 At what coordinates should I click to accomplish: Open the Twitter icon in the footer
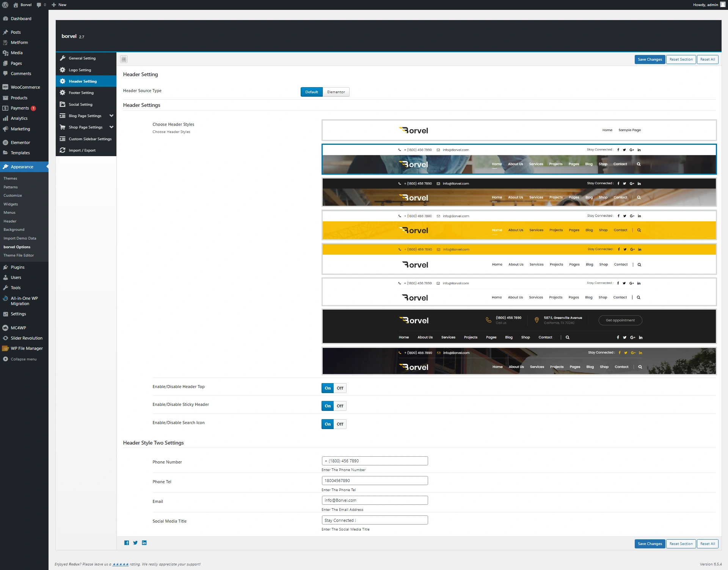135,543
